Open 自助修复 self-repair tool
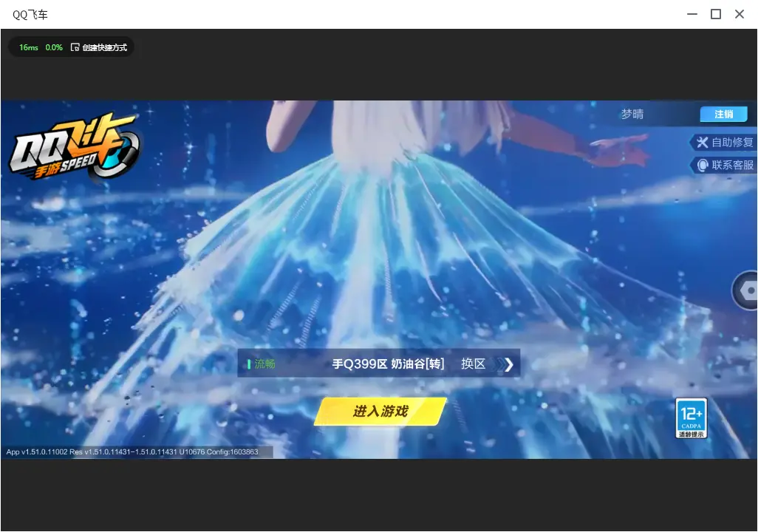Image resolution: width=758 pixels, height=532 pixels. [724, 142]
